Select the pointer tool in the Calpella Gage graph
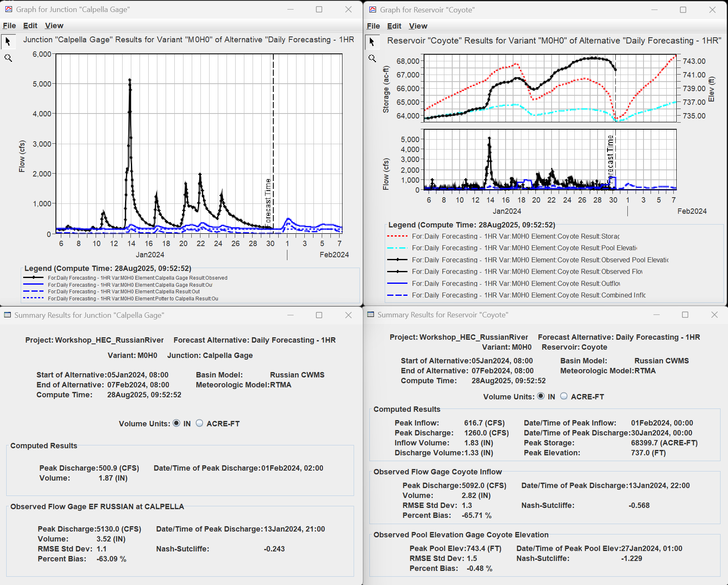 (x=7, y=41)
